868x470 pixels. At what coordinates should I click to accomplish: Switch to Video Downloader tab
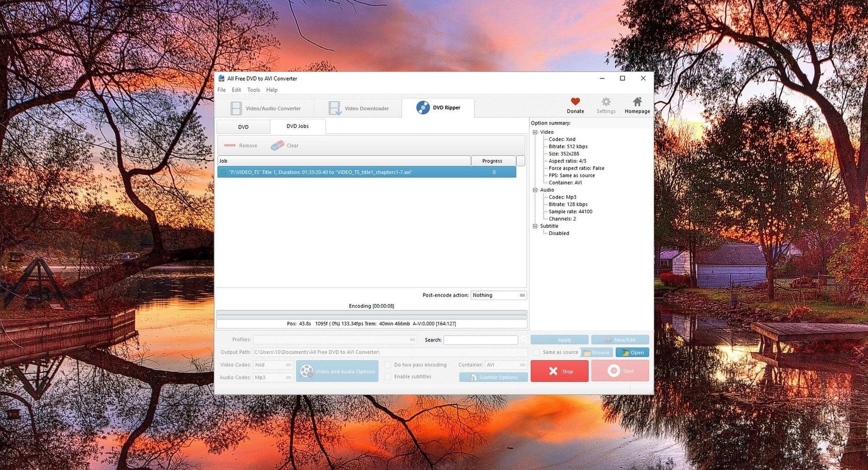(x=359, y=108)
